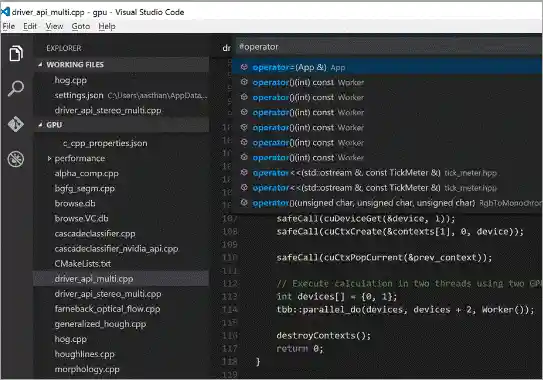This screenshot has width=543, height=380.
Task: Collapse the GPU folder section
Action: tap(122, 125)
